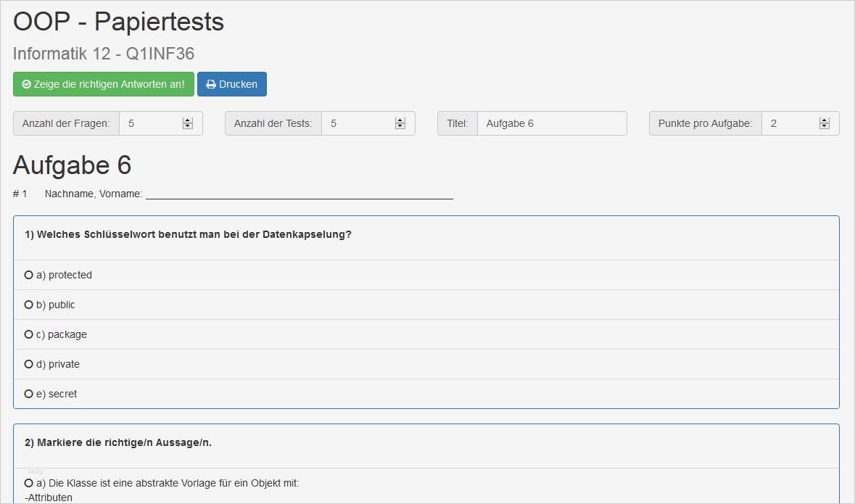Click question 1 heading about Datenkapselung

pyautogui.click(x=188, y=234)
